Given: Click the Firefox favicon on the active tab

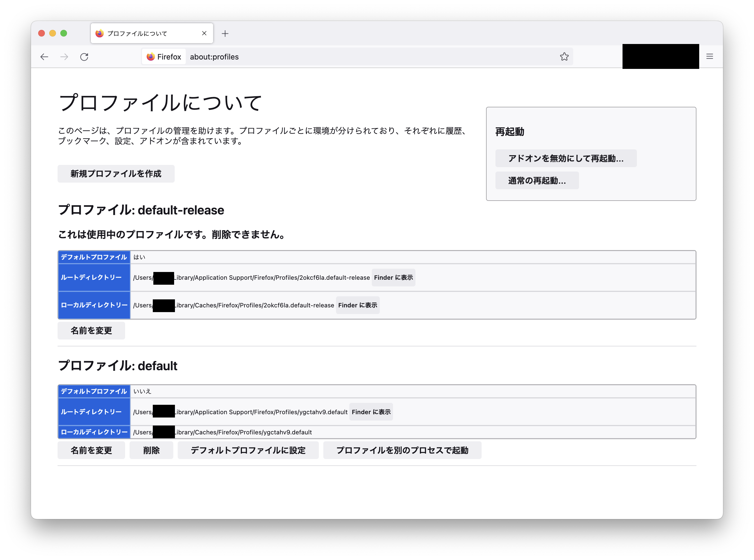Looking at the screenshot, I should (x=99, y=33).
